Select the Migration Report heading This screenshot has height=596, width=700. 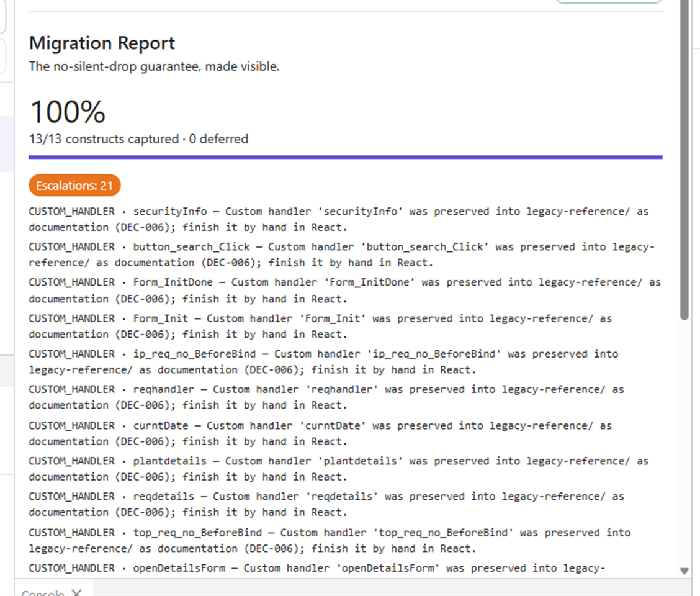102,43
